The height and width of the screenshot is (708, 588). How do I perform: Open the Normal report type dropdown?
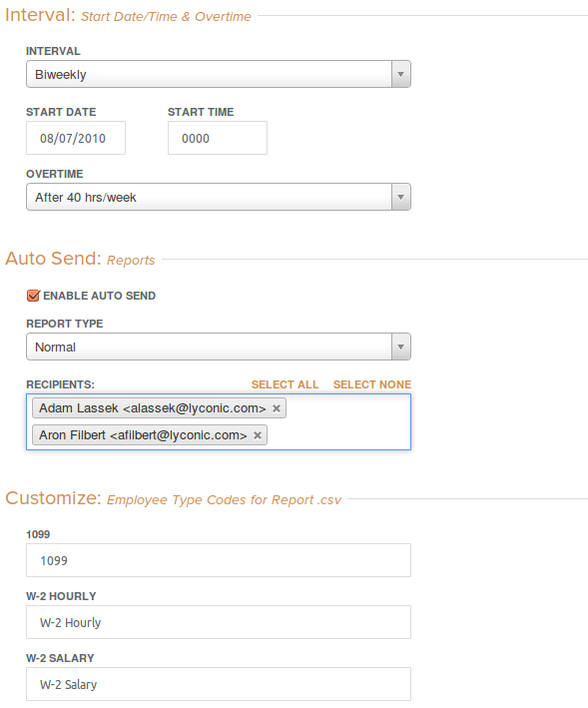click(x=219, y=347)
